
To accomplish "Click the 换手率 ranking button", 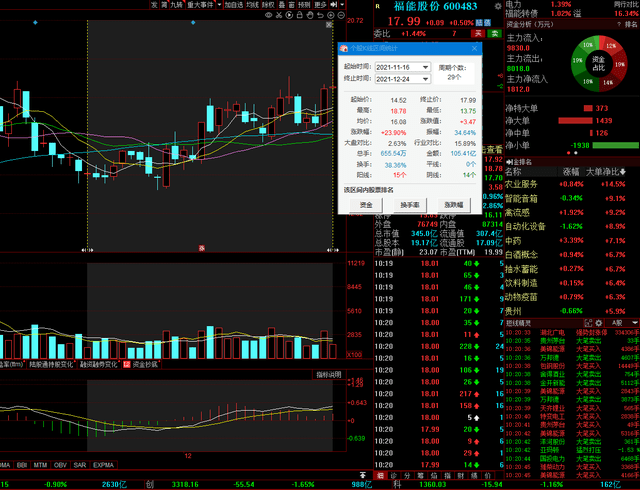I will pyautogui.click(x=409, y=204).
